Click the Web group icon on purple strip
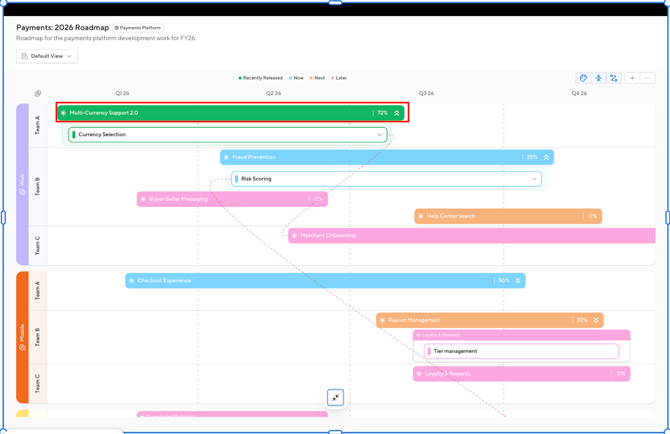This screenshot has height=434, width=670. [22, 192]
